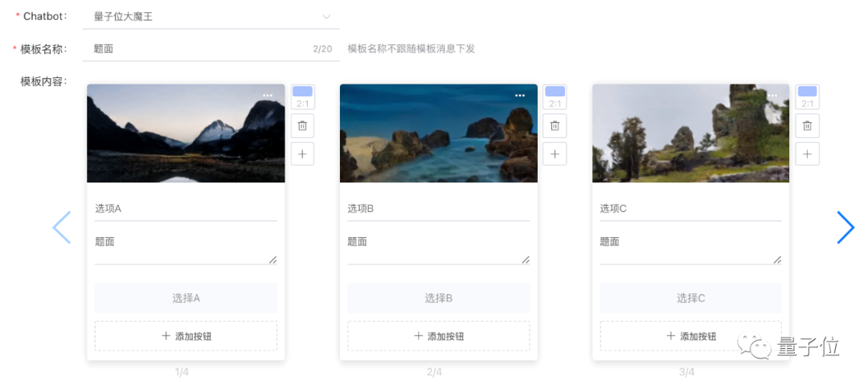Screen dimensions: 868x385
Task: Click the rocky seashore image on card 2/4
Action: tap(439, 133)
